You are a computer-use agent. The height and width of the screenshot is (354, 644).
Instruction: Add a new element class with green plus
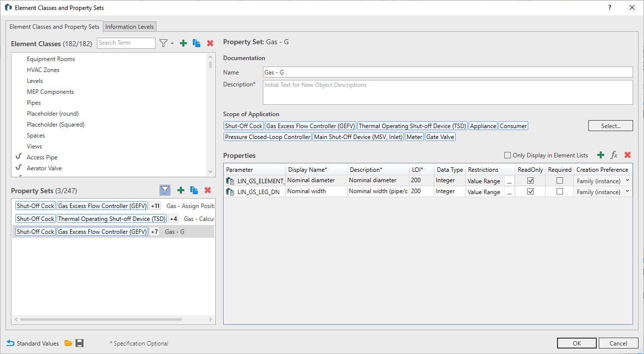(183, 44)
